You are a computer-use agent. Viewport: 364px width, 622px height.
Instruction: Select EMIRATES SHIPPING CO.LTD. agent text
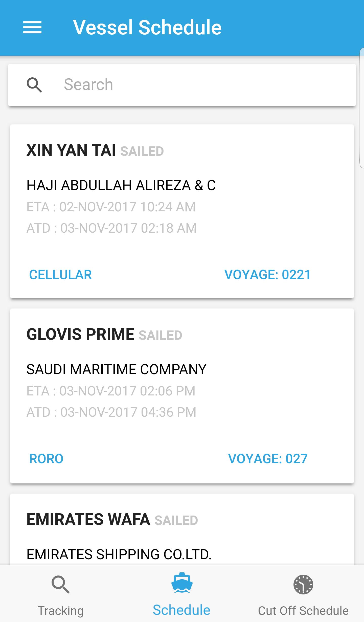(x=119, y=554)
